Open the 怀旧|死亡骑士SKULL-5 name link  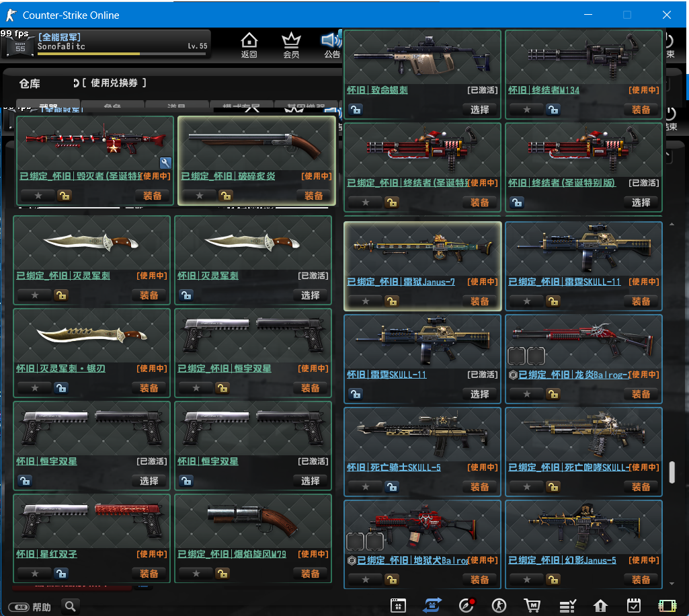point(394,467)
